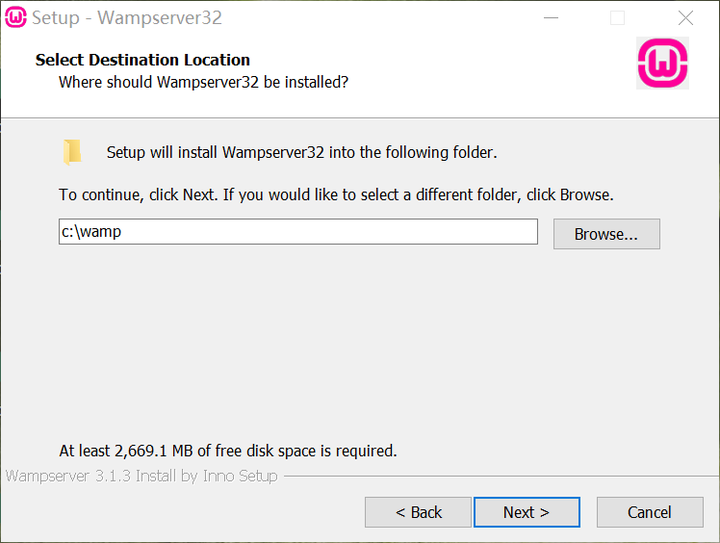Focus the c:\wamp destination path field
The image size is (720, 543).
(x=298, y=232)
